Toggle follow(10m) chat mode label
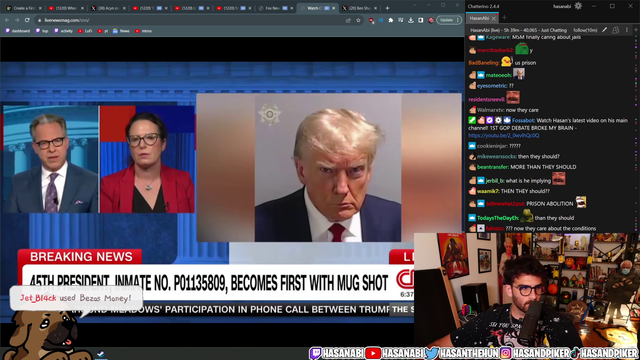The width and height of the screenshot is (640, 360). [585, 30]
